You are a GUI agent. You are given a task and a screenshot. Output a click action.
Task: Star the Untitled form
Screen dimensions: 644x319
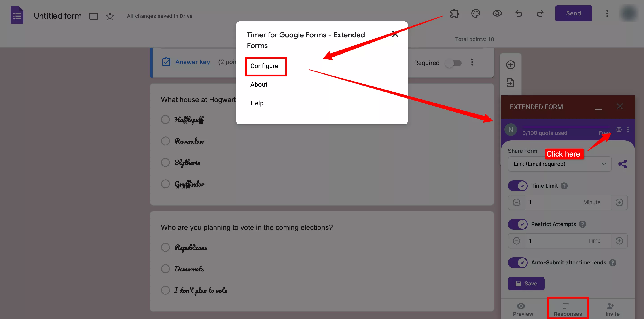pos(110,16)
